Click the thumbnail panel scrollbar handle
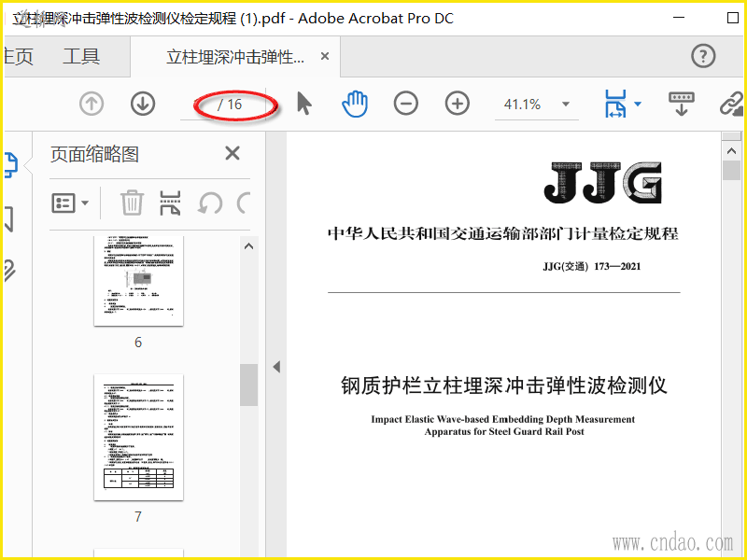Image resolution: width=747 pixels, height=560 pixels. (x=248, y=385)
